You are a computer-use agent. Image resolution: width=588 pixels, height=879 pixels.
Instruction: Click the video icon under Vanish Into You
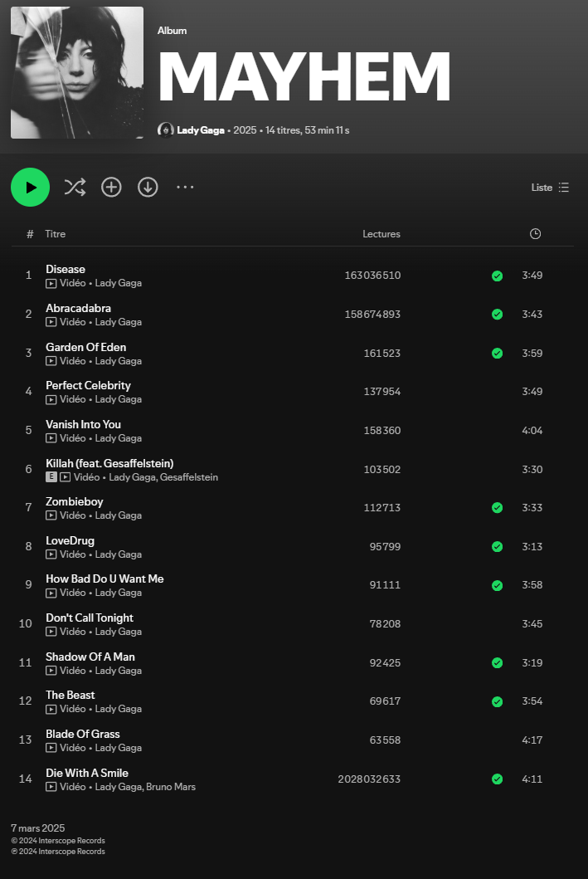51,438
